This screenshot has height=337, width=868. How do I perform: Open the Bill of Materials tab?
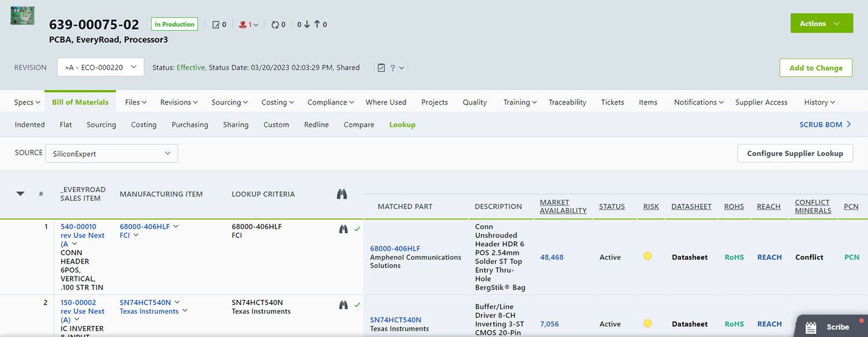(80, 102)
